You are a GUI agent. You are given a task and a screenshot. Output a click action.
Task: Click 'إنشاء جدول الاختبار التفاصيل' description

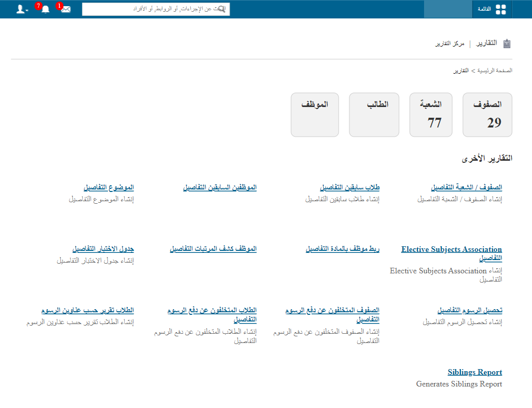click(95, 261)
